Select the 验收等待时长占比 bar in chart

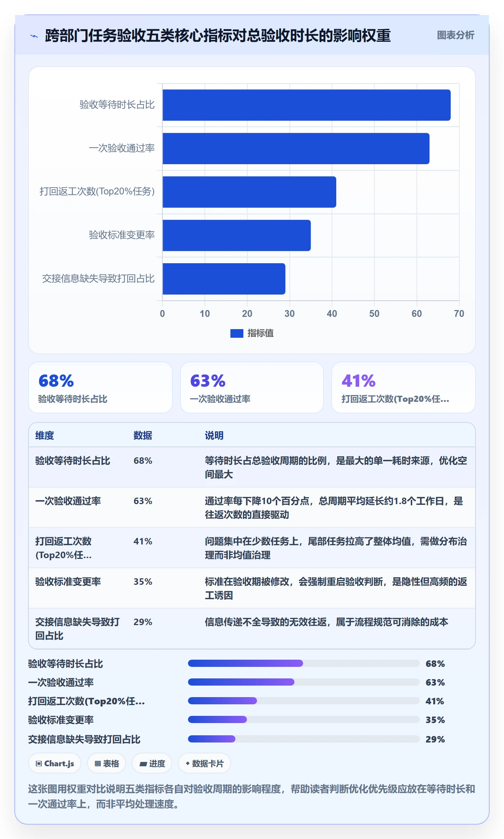point(306,105)
